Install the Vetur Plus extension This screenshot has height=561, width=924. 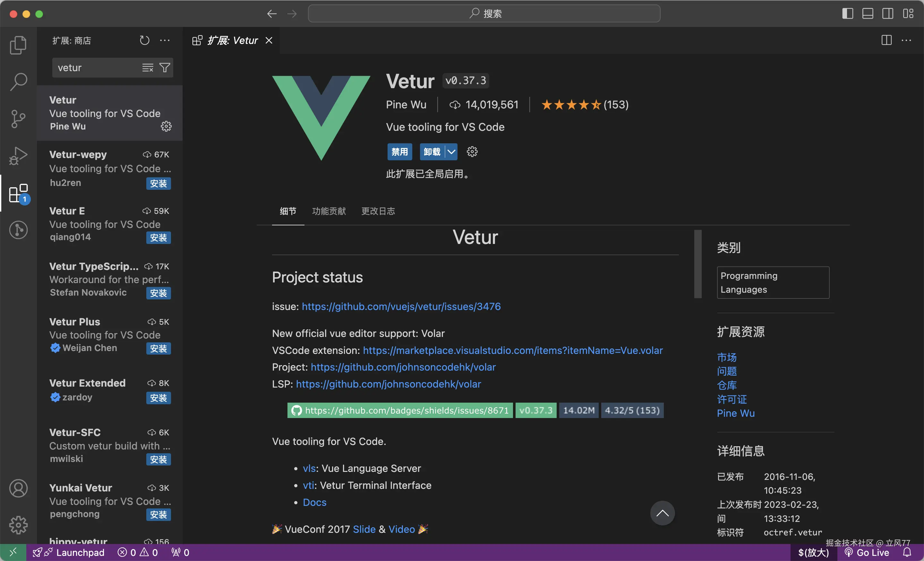coord(158,348)
